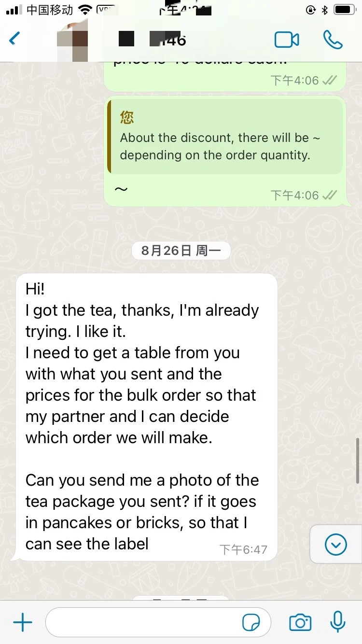This screenshot has height=644, width=362.
Task: Open the camera to send photo
Action: 300,623
